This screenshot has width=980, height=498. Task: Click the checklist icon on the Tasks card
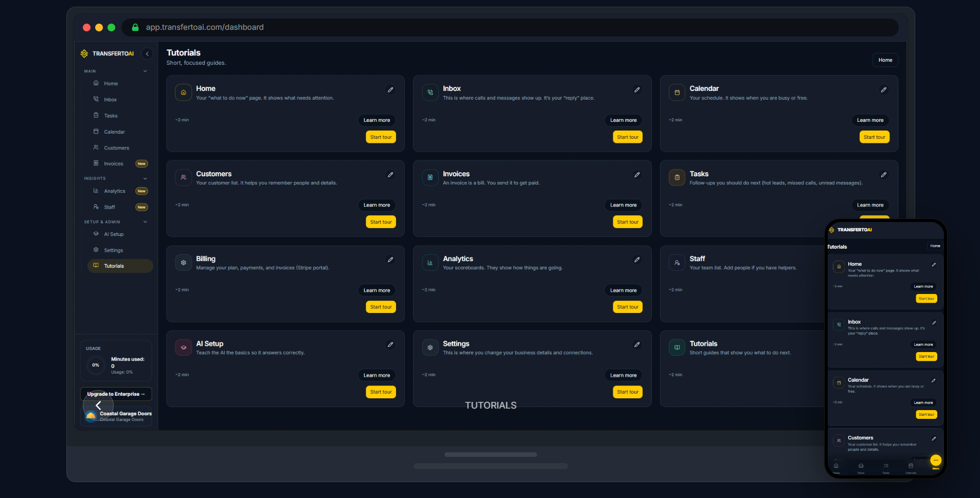(x=676, y=177)
